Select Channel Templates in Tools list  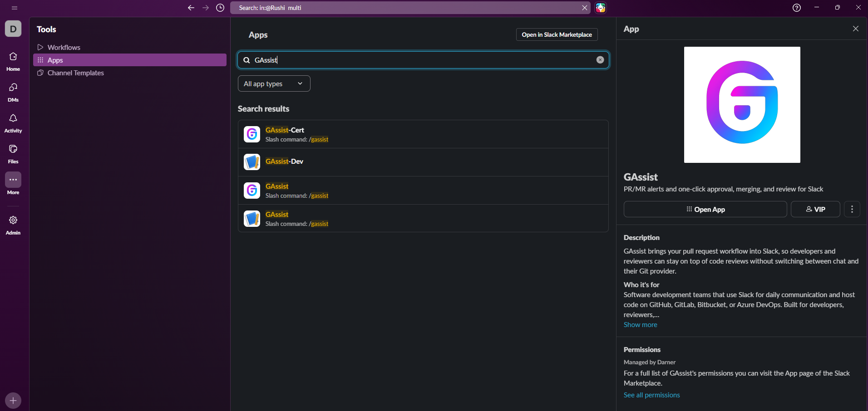coord(130,73)
